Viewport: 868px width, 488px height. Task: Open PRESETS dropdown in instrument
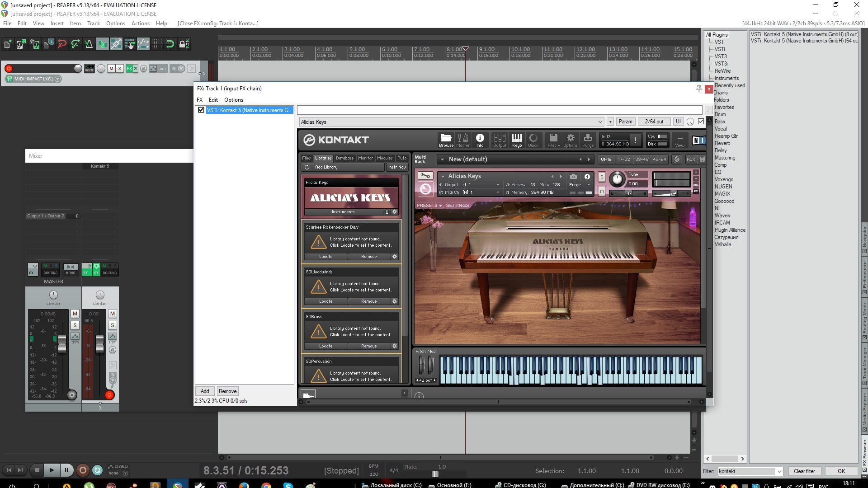(x=429, y=206)
